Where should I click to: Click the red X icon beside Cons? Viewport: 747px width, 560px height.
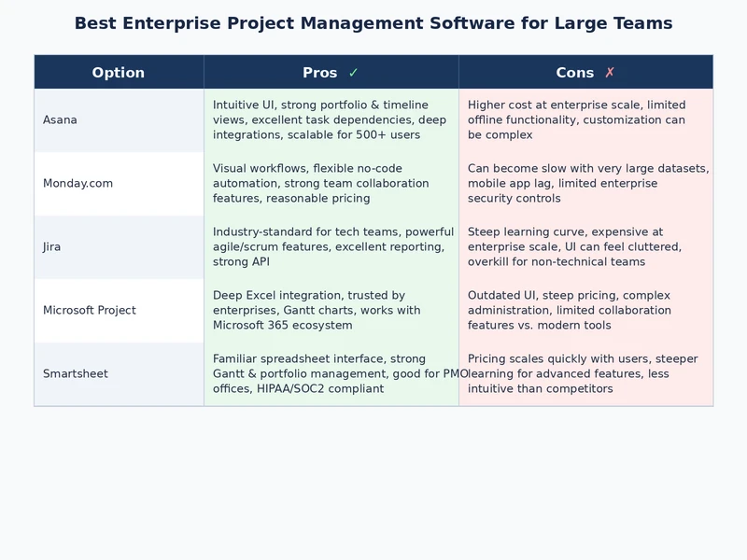click(610, 73)
